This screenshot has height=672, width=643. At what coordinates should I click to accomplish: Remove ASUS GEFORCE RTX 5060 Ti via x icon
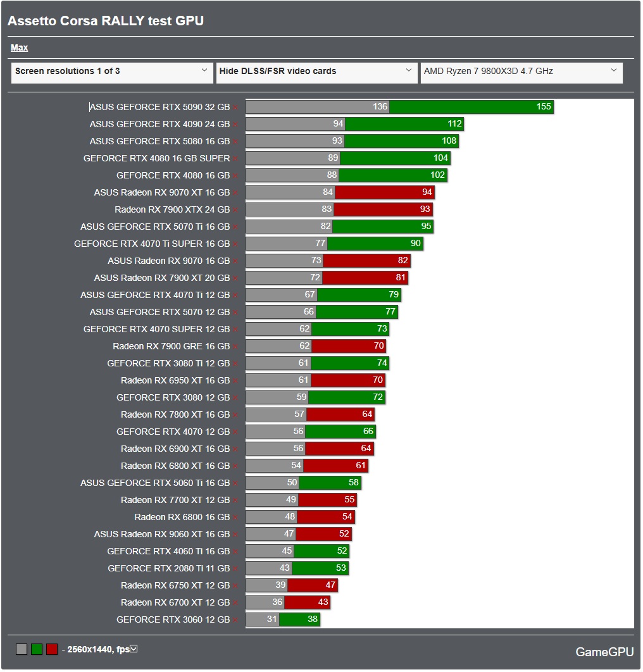click(x=235, y=483)
